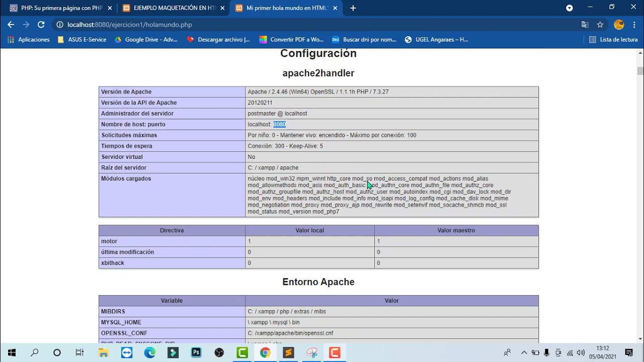Click the page vertical scrollbar thumb

click(x=640, y=71)
